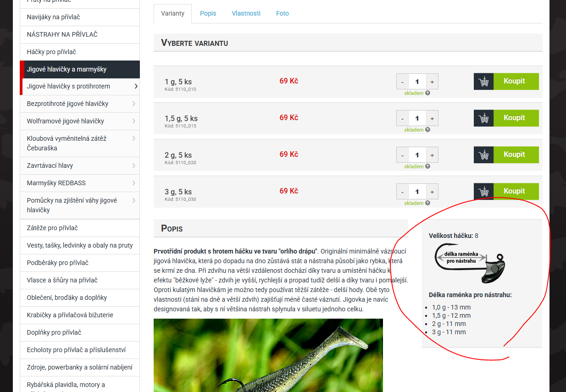Open Podběráky pro přívlač category

[x=80, y=263]
